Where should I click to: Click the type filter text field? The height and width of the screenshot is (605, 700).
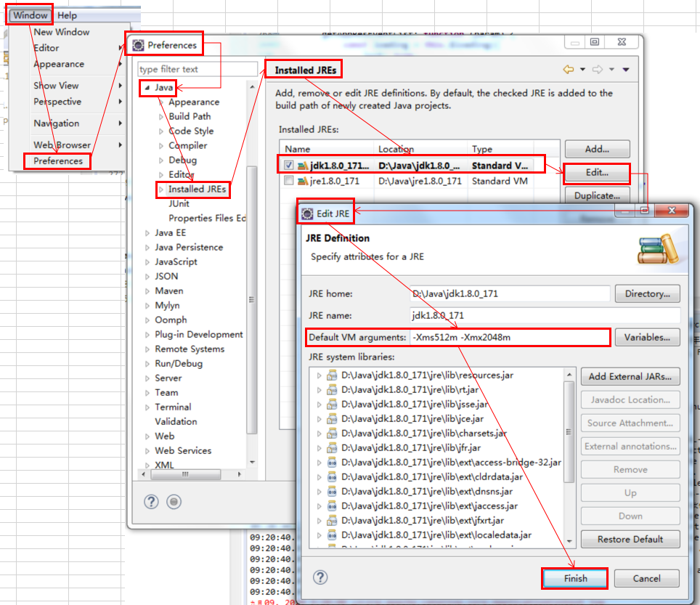(198, 69)
